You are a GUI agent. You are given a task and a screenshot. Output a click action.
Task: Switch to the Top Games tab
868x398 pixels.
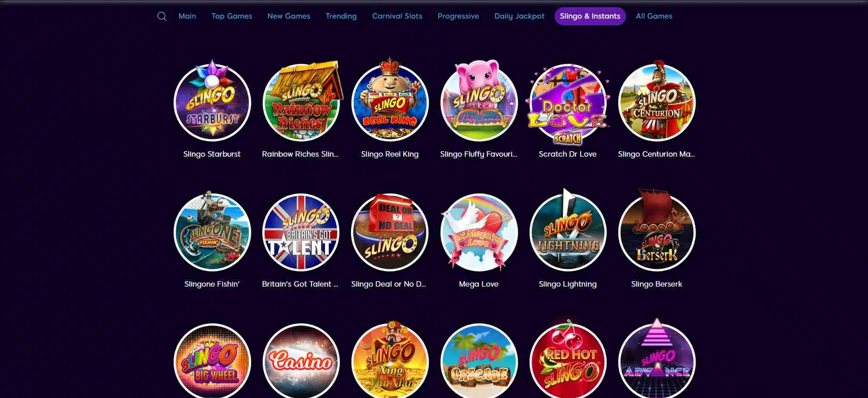(232, 16)
